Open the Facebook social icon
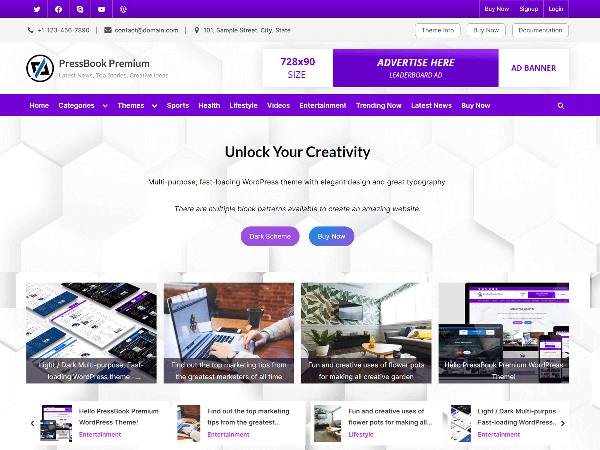600x450 pixels. click(x=58, y=9)
